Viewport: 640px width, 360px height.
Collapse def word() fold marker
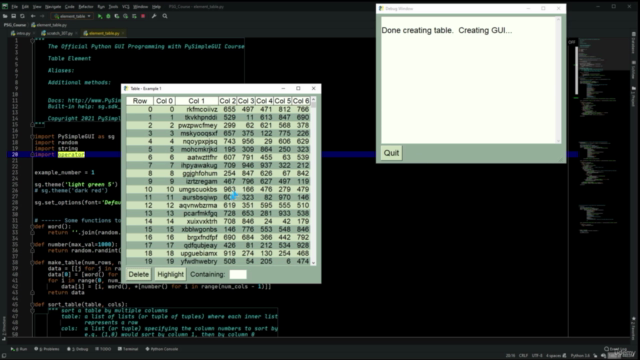(32, 227)
